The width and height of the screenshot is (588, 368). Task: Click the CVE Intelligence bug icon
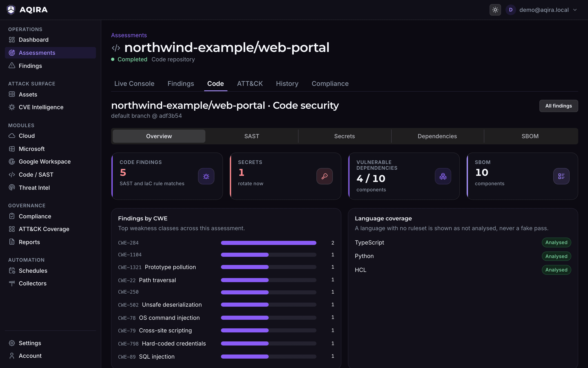point(12,107)
